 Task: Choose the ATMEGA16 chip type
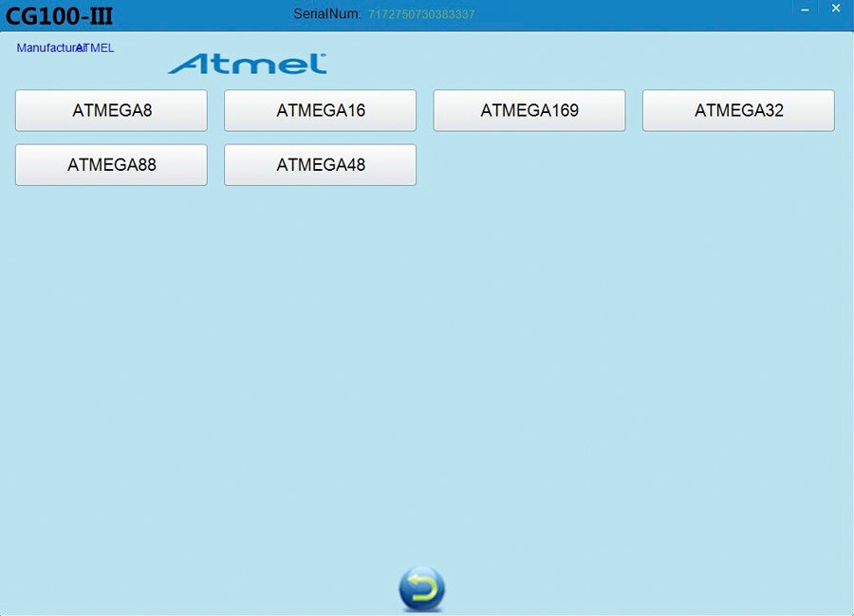[320, 110]
